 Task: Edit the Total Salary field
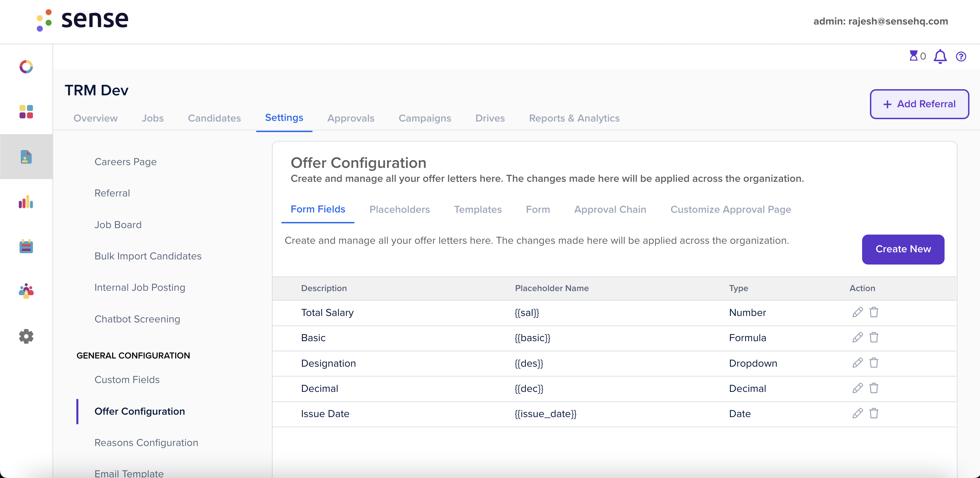pyautogui.click(x=857, y=312)
